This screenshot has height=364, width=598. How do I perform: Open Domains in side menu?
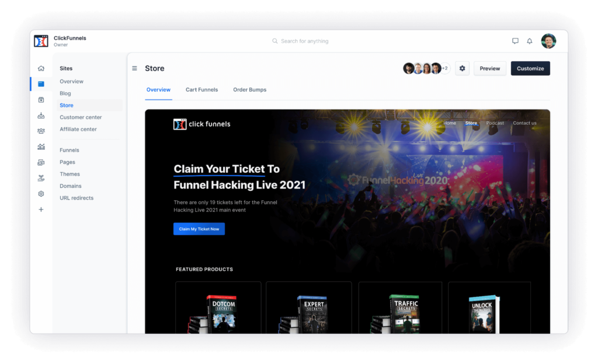pos(71,186)
